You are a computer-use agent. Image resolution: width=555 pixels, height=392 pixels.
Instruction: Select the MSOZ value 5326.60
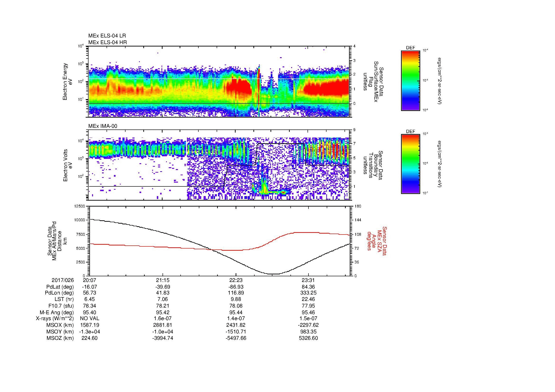pos(308,338)
